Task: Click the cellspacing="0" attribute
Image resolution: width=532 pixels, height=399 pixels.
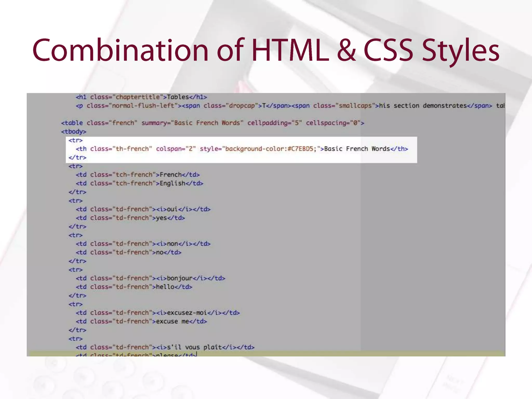Action: (332, 123)
